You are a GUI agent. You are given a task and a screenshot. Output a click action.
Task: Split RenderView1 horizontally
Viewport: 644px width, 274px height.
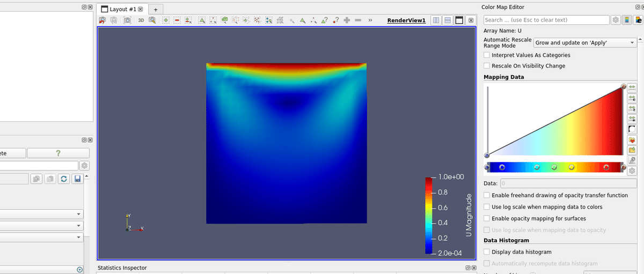(436, 20)
